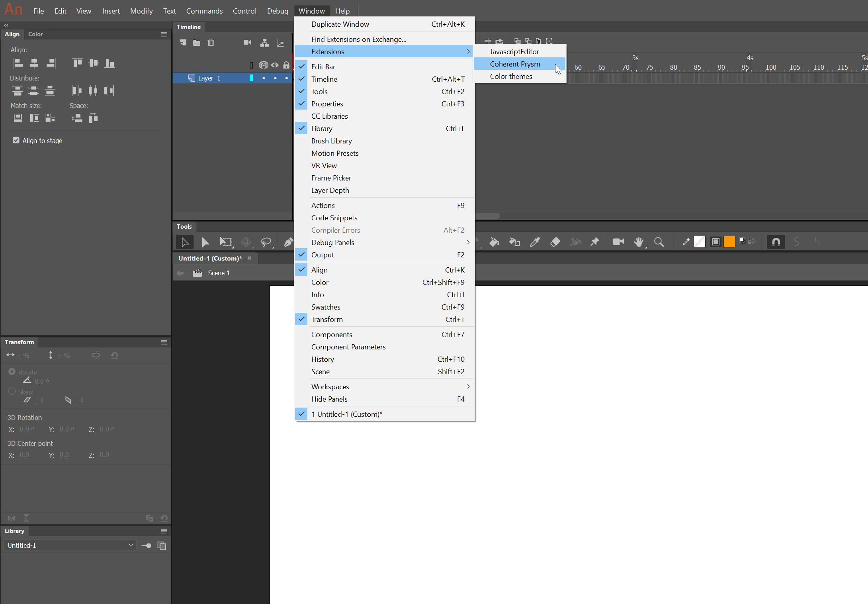Choose JavascriptEditor from Extensions submenu
The width and height of the screenshot is (868, 604).
[x=519, y=51]
